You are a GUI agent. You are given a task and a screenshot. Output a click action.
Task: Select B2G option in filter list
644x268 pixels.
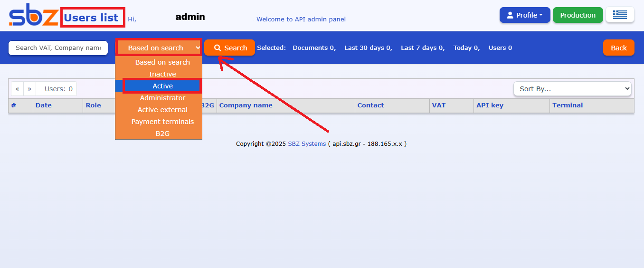coord(162,134)
